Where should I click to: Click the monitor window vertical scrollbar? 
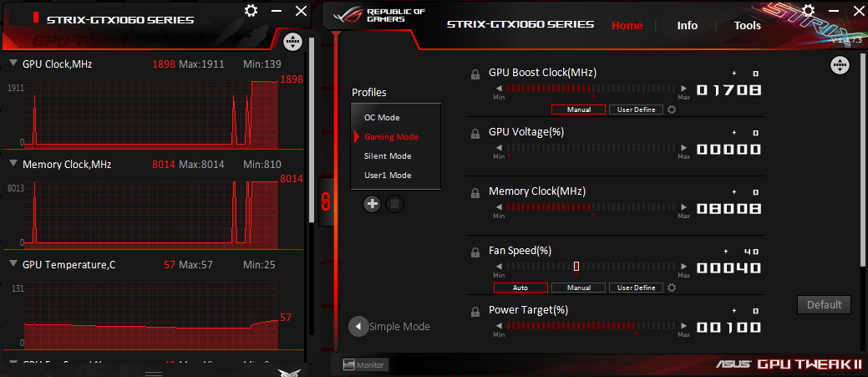tap(312, 130)
